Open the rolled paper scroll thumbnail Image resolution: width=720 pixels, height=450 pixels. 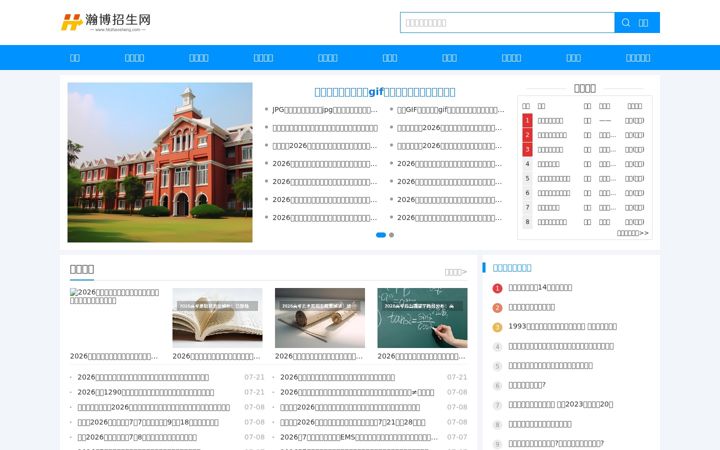[320, 318]
